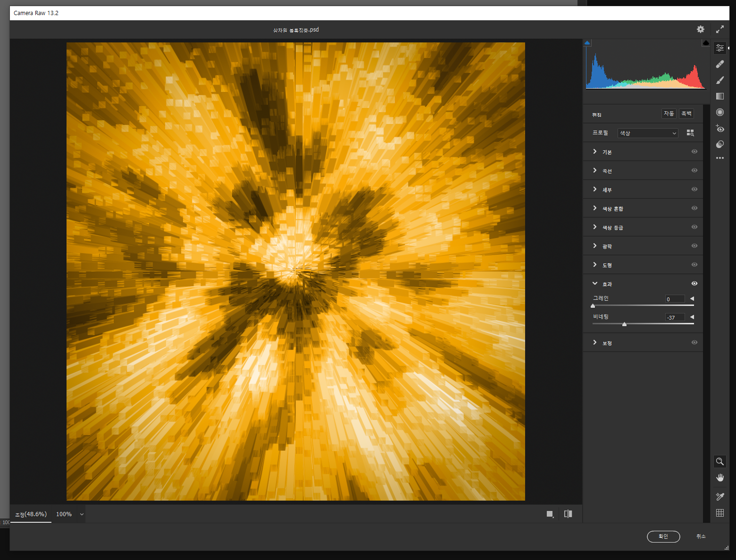Cancel with the 취소 button
The image size is (736, 560).
click(x=701, y=536)
